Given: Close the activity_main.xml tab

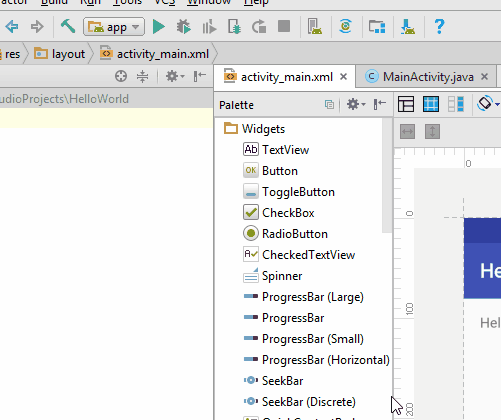Looking at the screenshot, I should [343, 77].
